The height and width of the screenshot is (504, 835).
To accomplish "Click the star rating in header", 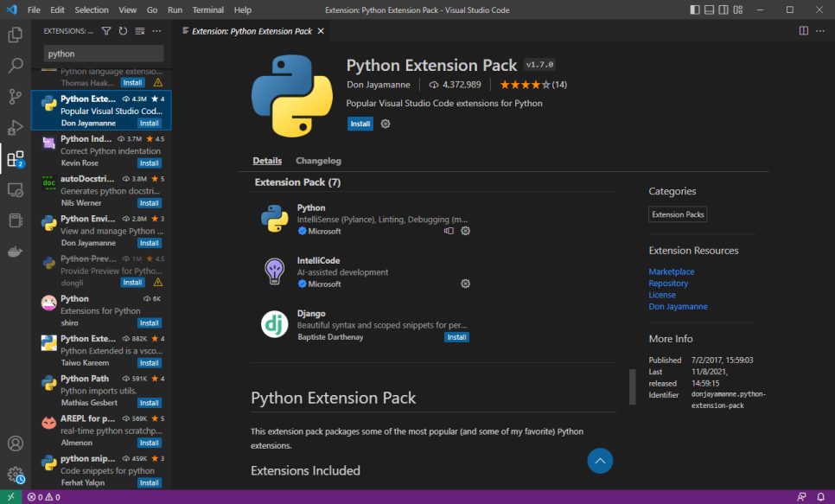I will click(x=533, y=85).
